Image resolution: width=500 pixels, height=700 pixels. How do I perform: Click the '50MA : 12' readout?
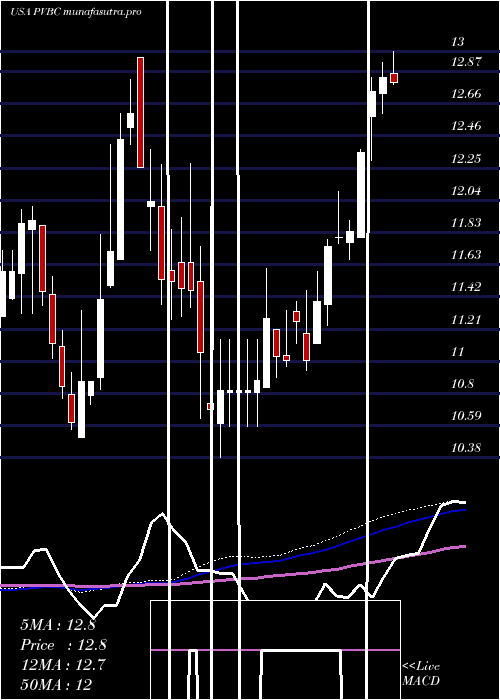56,684
